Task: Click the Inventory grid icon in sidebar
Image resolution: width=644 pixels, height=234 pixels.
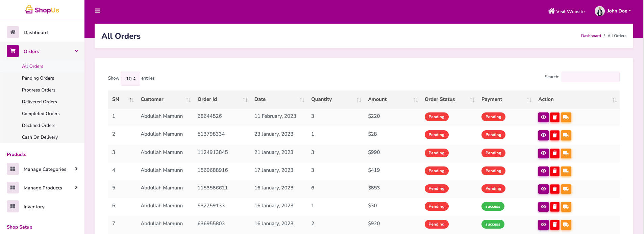Action: click(x=13, y=207)
